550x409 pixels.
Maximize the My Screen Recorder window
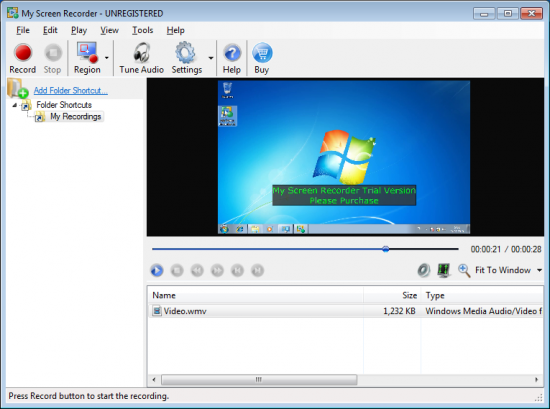pyautogui.click(x=508, y=14)
